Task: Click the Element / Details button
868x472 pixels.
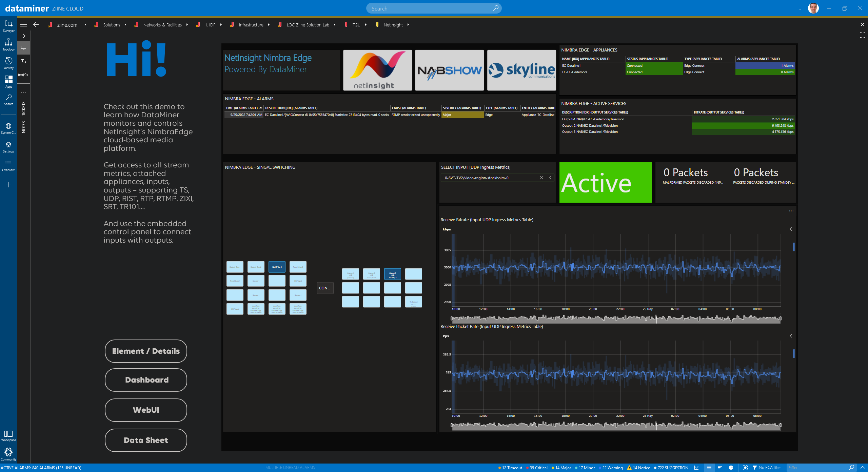Action: [146, 351]
